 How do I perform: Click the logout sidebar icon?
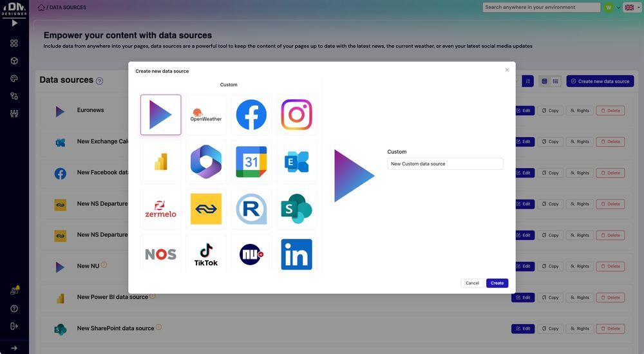coord(14,326)
